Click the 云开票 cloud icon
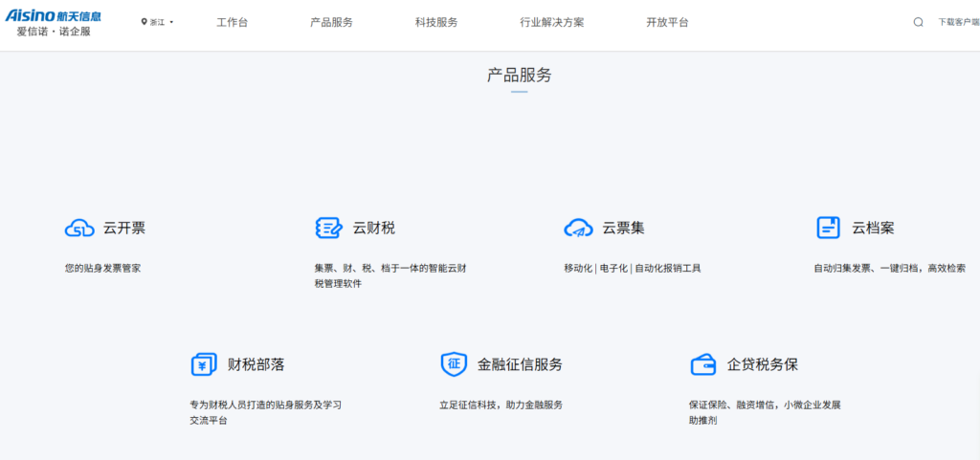The height and width of the screenshot is (460, 980). click(x=79, y=229)
